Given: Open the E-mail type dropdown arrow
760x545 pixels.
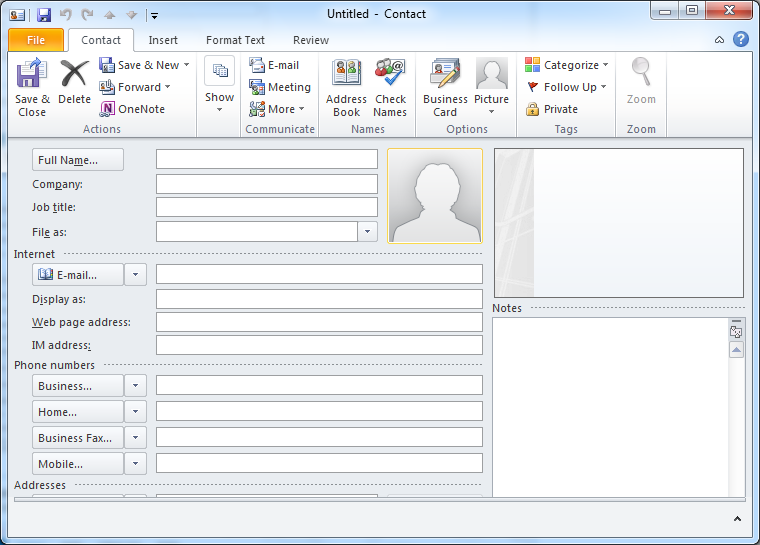Looking at the screenshot, I should 135,275.
